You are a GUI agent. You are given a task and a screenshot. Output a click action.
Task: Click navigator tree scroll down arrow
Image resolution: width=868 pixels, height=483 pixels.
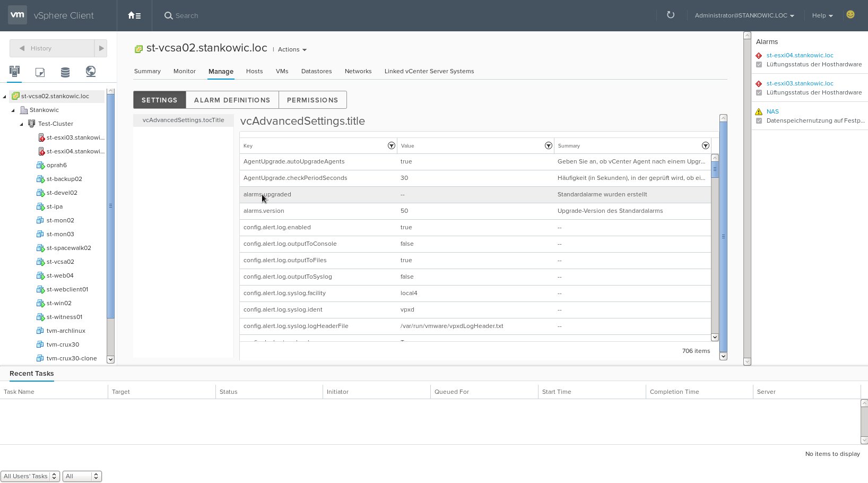coord(110,359)
